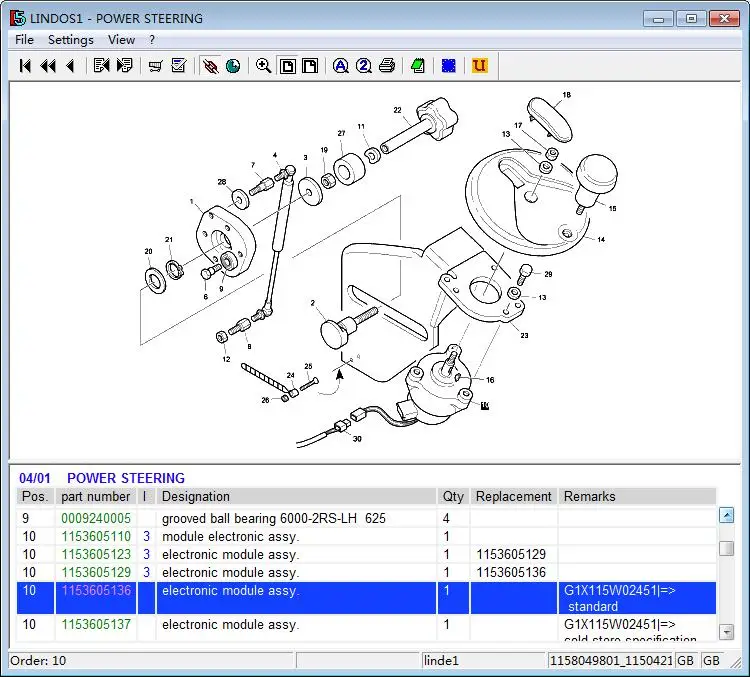Click the green book icon

pos(418,66)
